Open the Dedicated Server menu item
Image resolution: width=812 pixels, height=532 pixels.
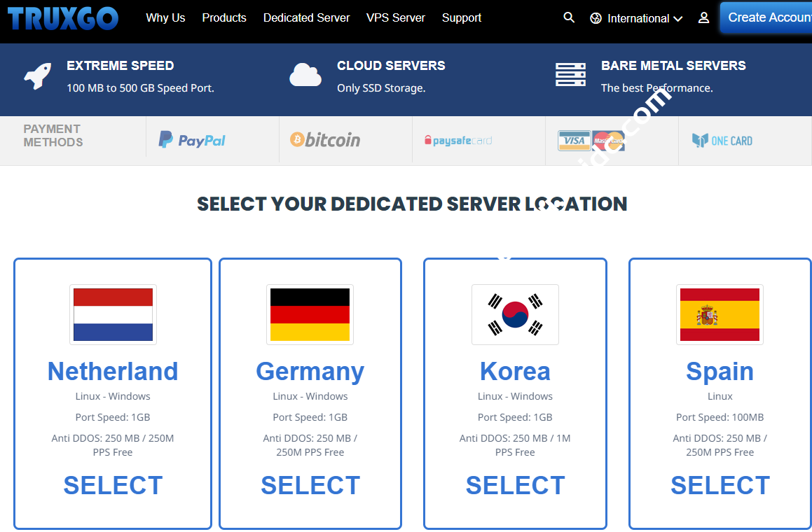[306, 17]
